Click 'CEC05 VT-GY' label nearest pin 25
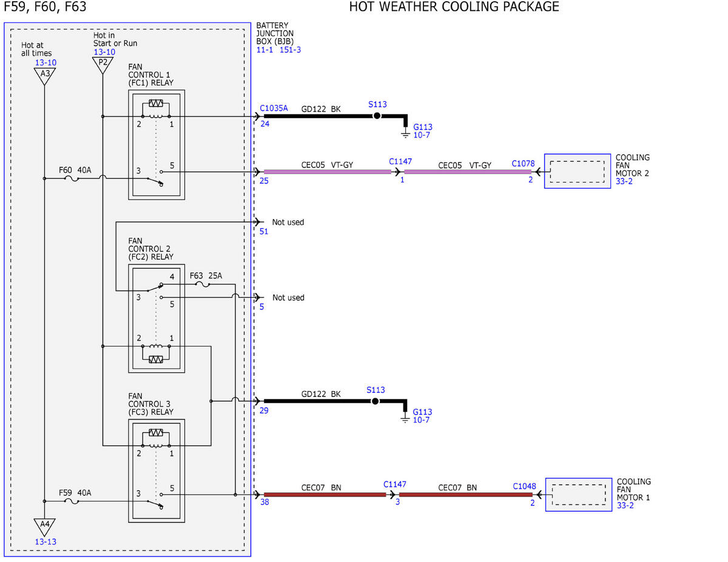This screenshot has width=728, height=562. pos(327,164)
